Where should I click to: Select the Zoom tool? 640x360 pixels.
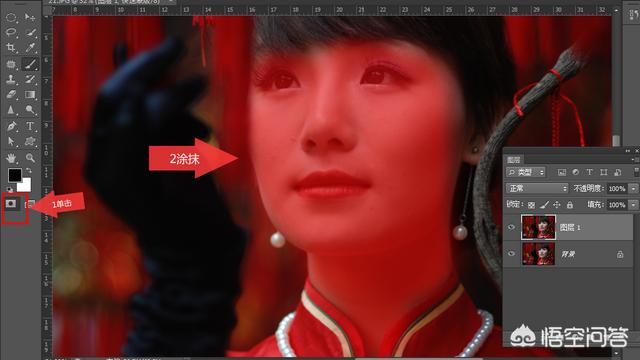30,158
